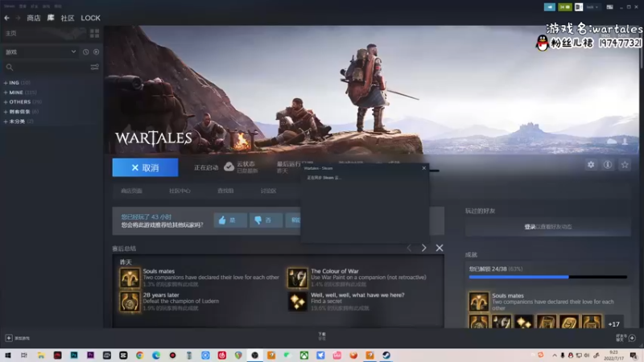The width and height of the screenshot is (644, 362).
Task: Open the 游戏 filter dropdown
Action: (x=40, y=52)
